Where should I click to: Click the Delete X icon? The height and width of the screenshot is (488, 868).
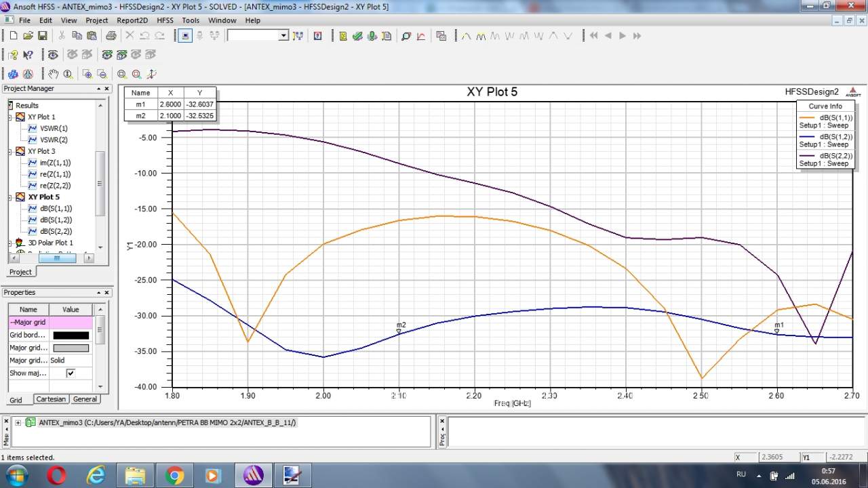(x=130, y=36)
